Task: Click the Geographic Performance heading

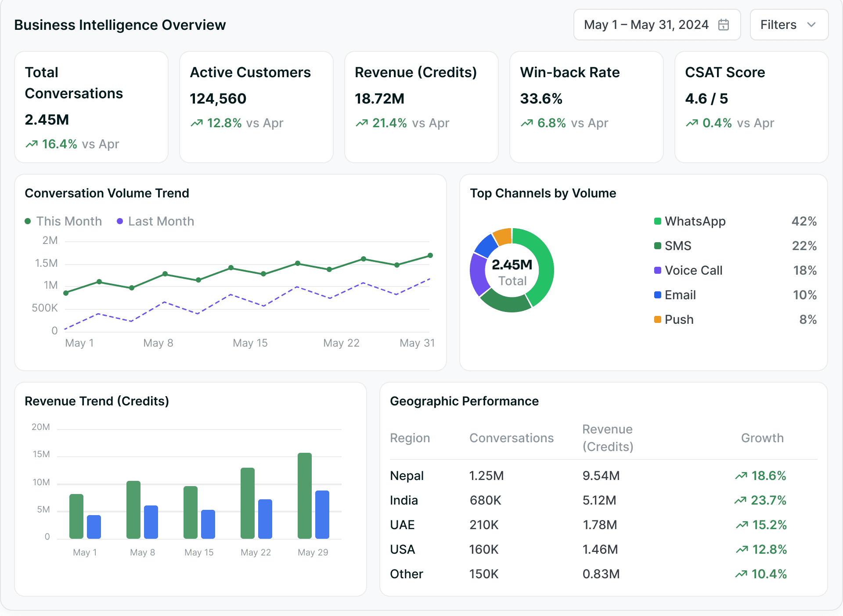Action: tap(464, 401)
